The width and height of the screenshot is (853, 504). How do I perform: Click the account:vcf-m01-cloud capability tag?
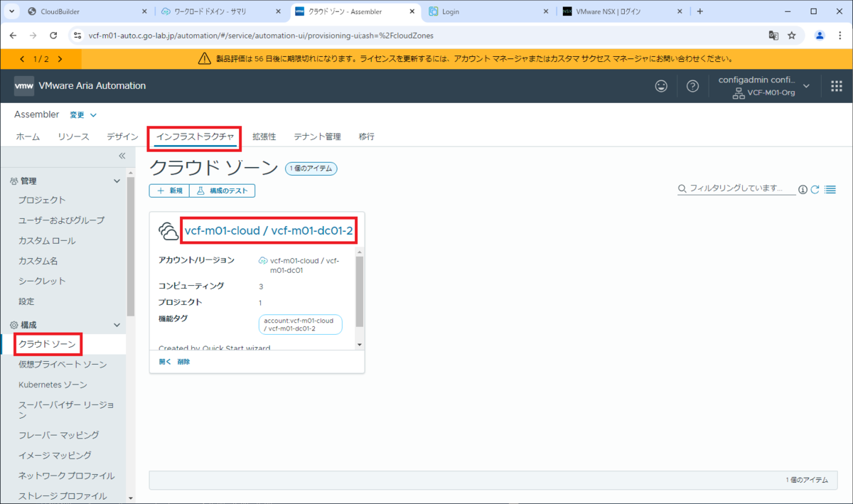(x=301, y=324)
